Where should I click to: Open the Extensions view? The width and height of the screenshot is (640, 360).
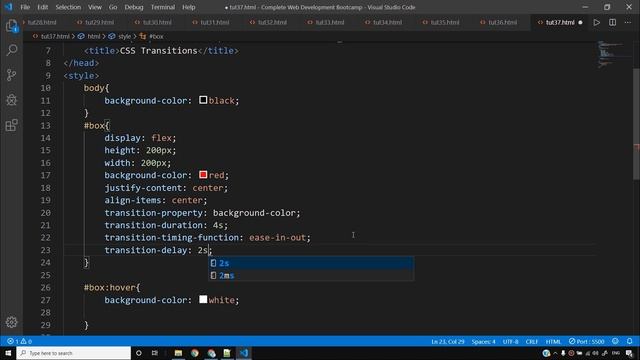(11, 125)
